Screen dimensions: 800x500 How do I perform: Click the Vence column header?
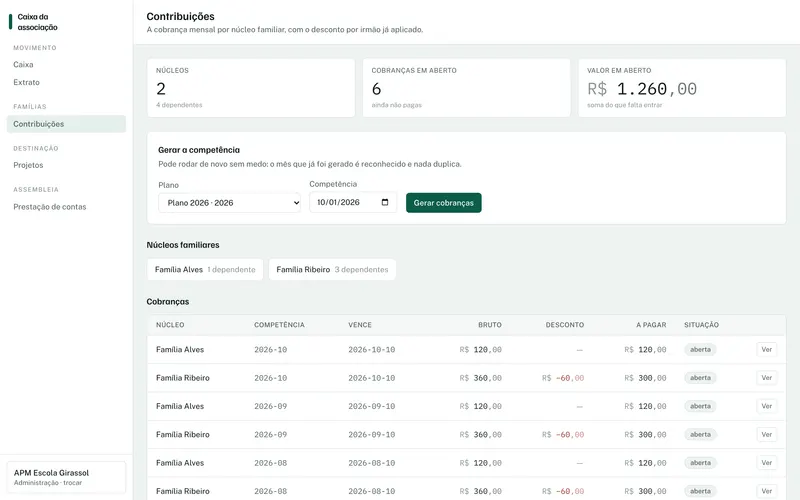pyautogui.click(x=360, y=325)
